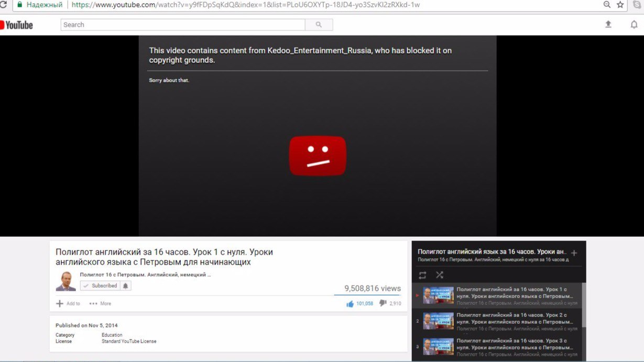
Task: Click the browser reload icon
Action: click(x=3, y=5)
